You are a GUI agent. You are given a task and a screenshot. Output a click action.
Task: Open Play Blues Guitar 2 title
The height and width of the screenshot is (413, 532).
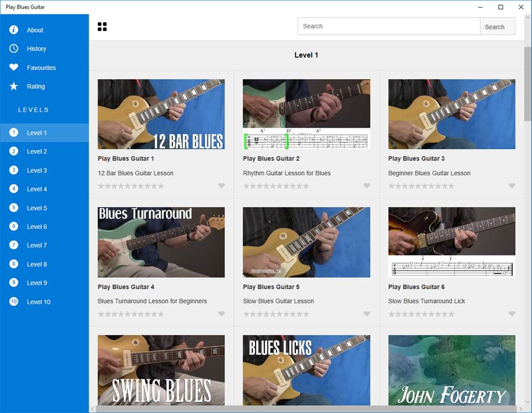pyautogui.click(x=271, y=159)
